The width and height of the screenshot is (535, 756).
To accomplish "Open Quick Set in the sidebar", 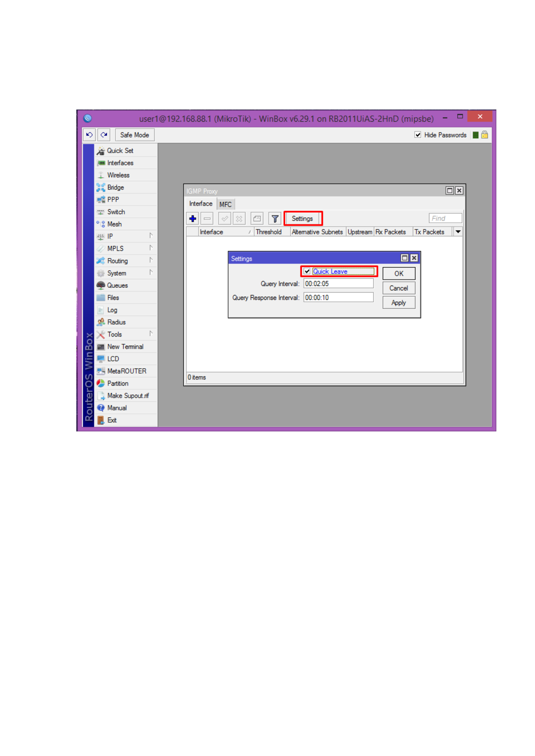I will pyautogui.click(x=126, y=151).
